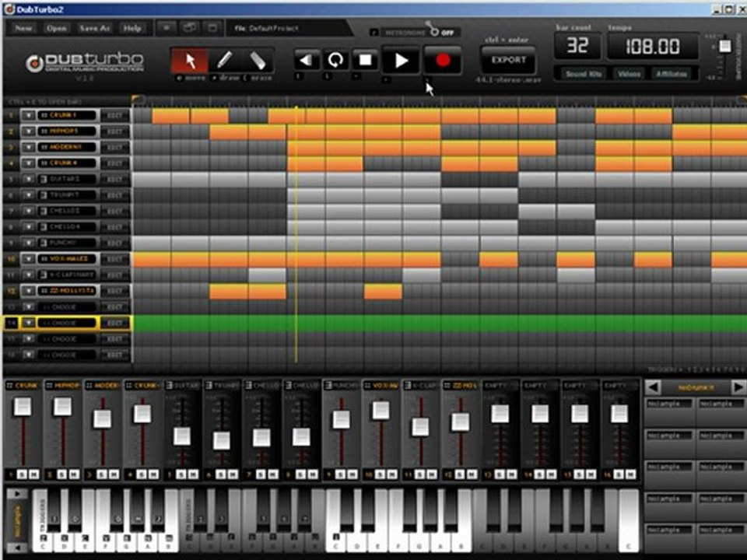The height and width of the screenshot is (560, 747).
Task: Solo mixer channel 3
Action: point(101,474)
